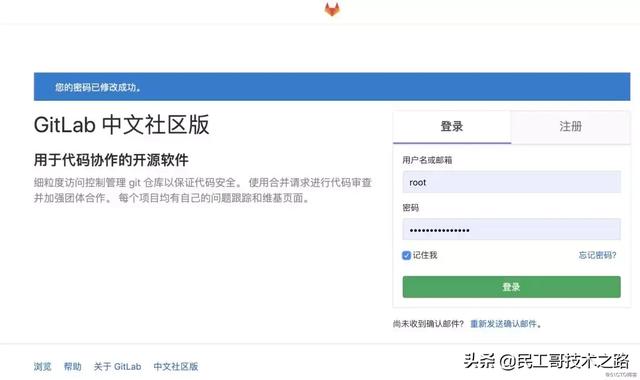Open the 忘记密码? link
Screen dimensions: 640x380
point(598,255)
